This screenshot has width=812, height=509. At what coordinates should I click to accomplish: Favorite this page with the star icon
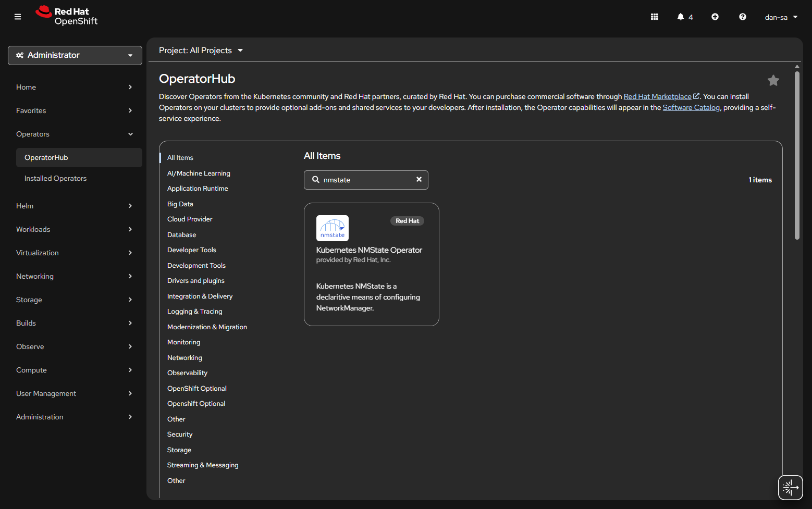coord(773,80)
